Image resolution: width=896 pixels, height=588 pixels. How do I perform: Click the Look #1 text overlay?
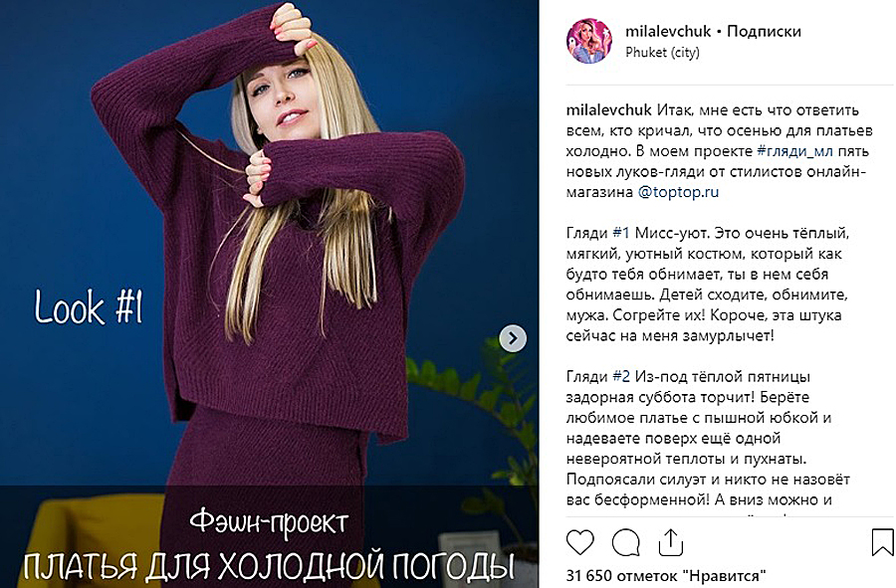(89, 307)
